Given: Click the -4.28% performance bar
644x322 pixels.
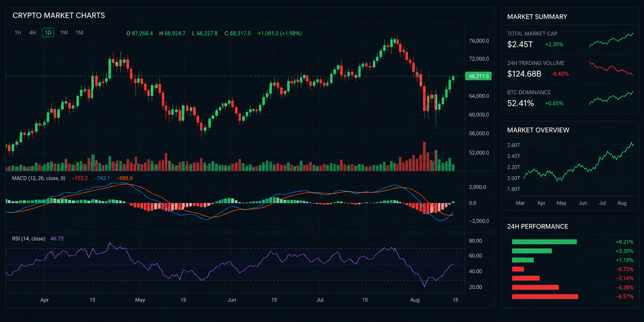Looking at the screenshot, I should tap(535, 287).
